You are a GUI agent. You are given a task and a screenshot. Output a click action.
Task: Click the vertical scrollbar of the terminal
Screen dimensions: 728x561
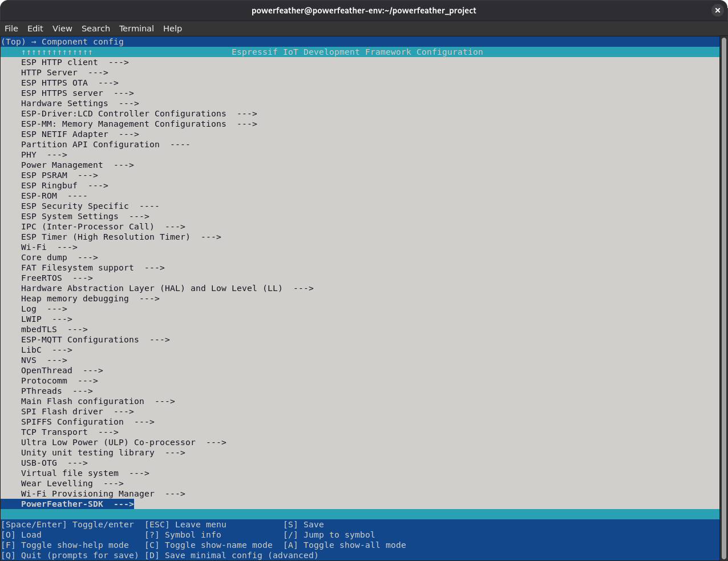(723, 297)
